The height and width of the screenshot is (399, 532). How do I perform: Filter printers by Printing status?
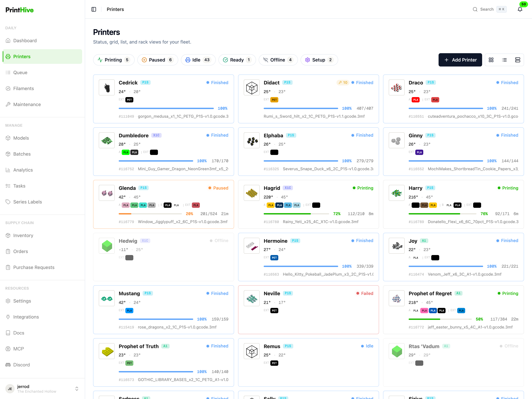[114, 60]
